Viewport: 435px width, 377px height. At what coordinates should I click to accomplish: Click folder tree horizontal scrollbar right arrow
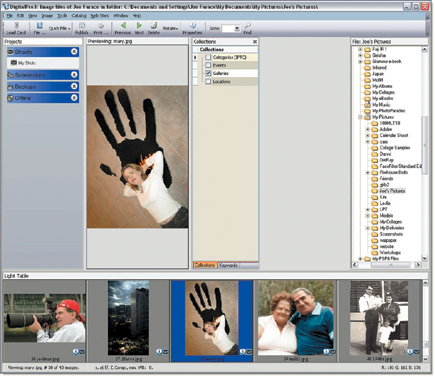418,265
